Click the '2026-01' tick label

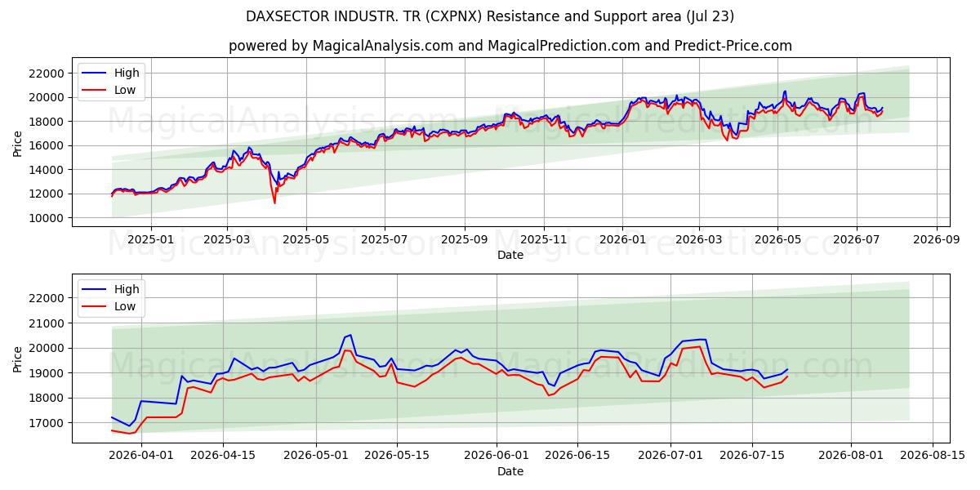(622, 240)
